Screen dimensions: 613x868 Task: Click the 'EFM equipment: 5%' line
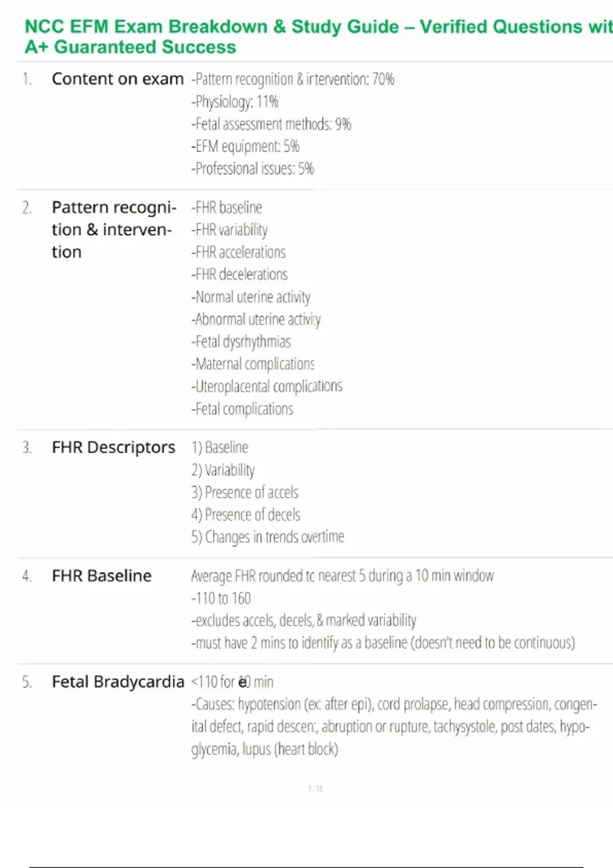pos(246,147)
